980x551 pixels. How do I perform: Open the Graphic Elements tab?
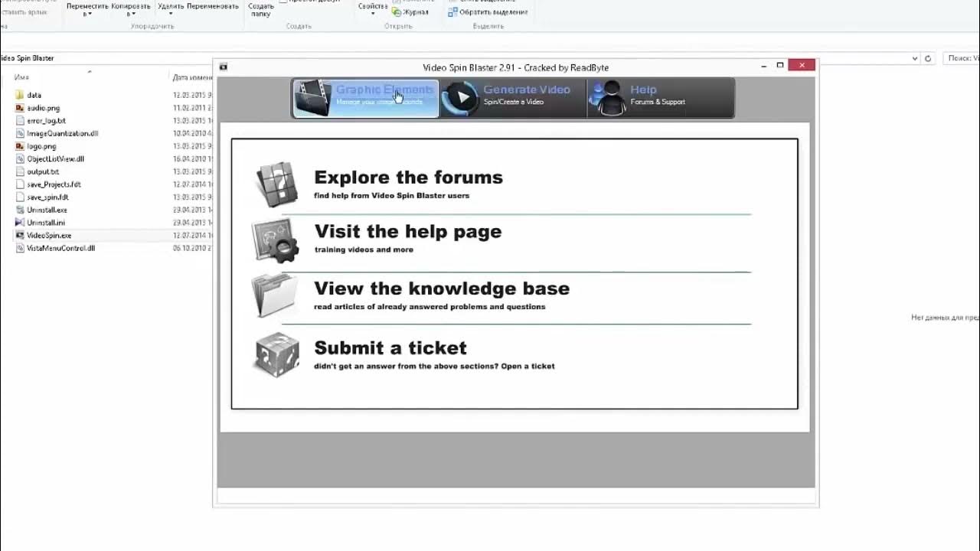365,98
